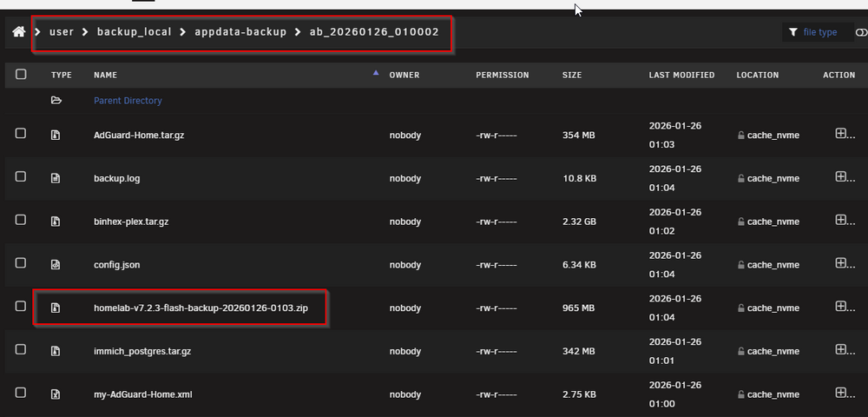This screenshot has width=868, height=417.
Task: Select checkbox for config.json
Action: pyautogui.click(x=21, y=263)
